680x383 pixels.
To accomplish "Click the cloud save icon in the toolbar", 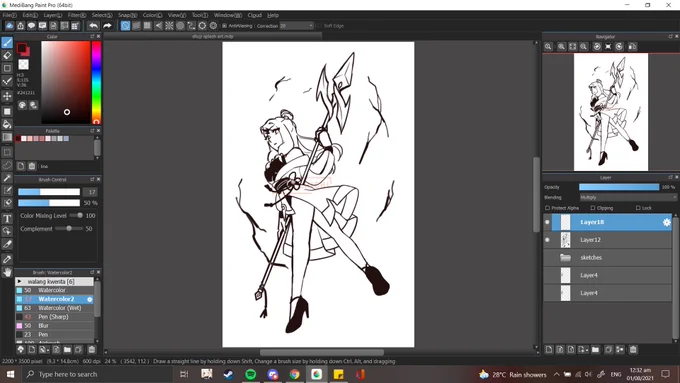I will click(x=9, y=26).
